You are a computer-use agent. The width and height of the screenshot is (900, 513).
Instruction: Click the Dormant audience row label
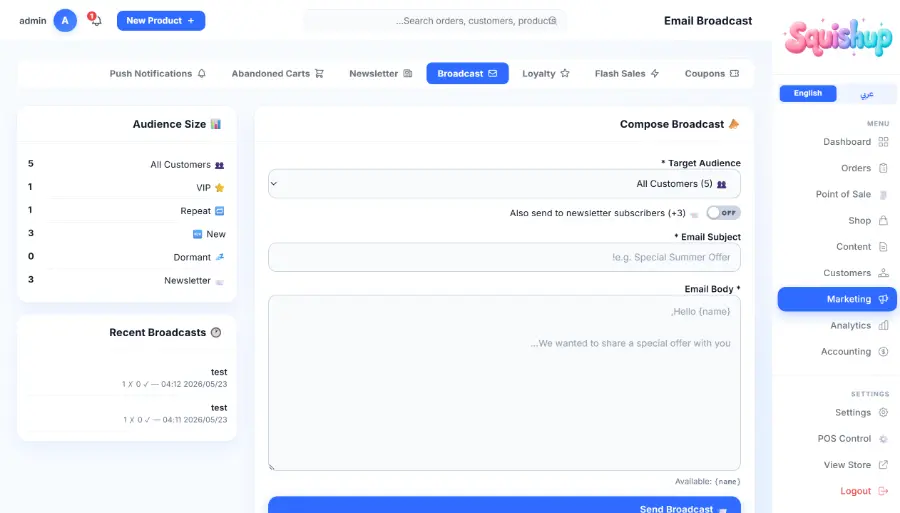pyautogui.click(x=192, y=257)
